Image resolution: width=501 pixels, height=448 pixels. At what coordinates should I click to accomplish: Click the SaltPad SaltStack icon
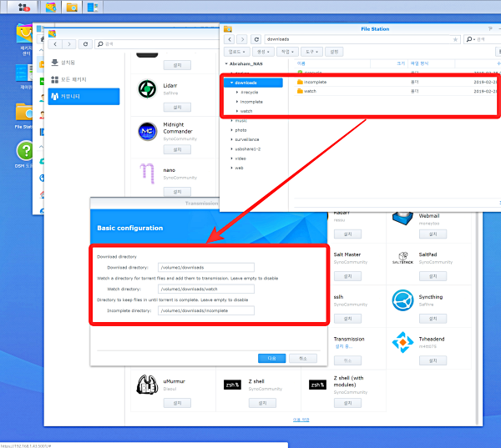[402, 258]
